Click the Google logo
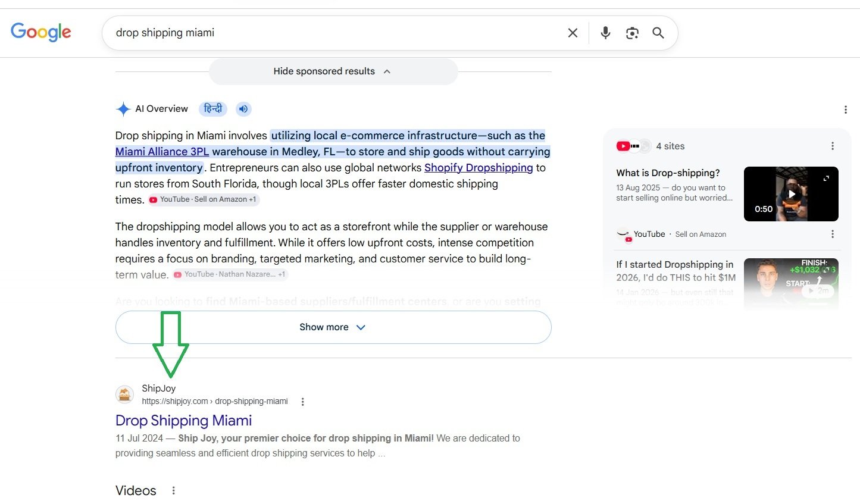The height and width of the screenshot is (504, 860). click(x=41, y=32)
